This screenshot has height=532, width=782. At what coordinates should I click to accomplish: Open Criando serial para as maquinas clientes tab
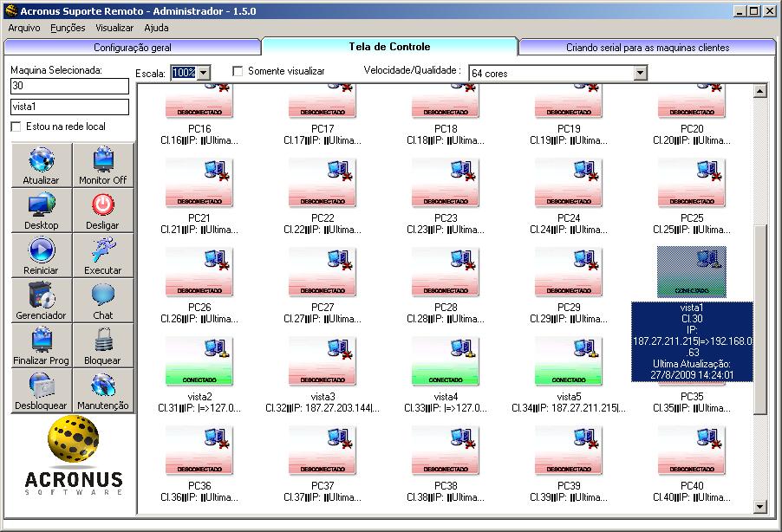click(648, 48)
